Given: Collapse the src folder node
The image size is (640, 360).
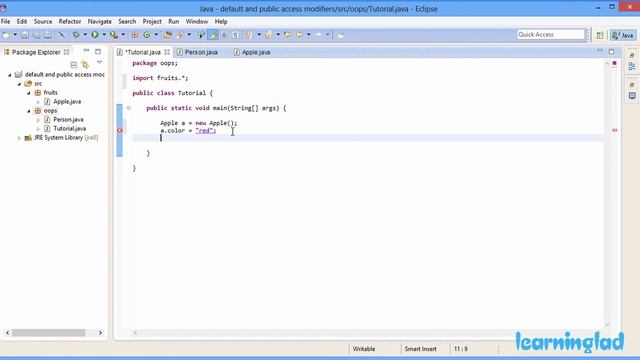Looking at the screenshot, I should click(x=19, y=84).
